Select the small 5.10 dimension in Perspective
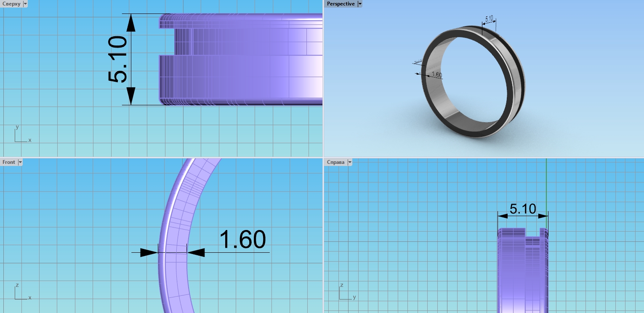The height and width of the screenshot is (313, 644). (x=489, y=19)
